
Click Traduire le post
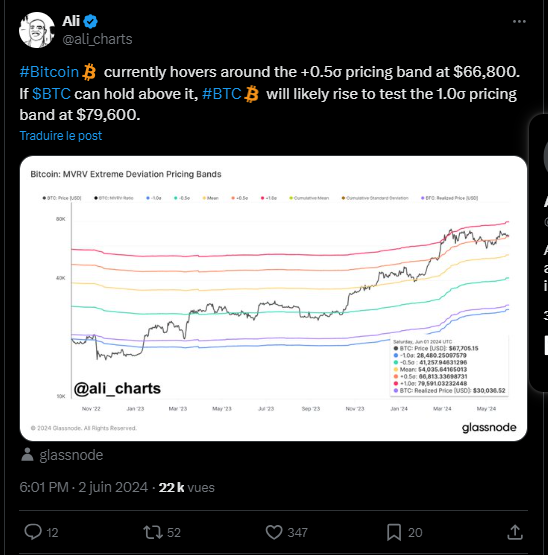(61, 136)
